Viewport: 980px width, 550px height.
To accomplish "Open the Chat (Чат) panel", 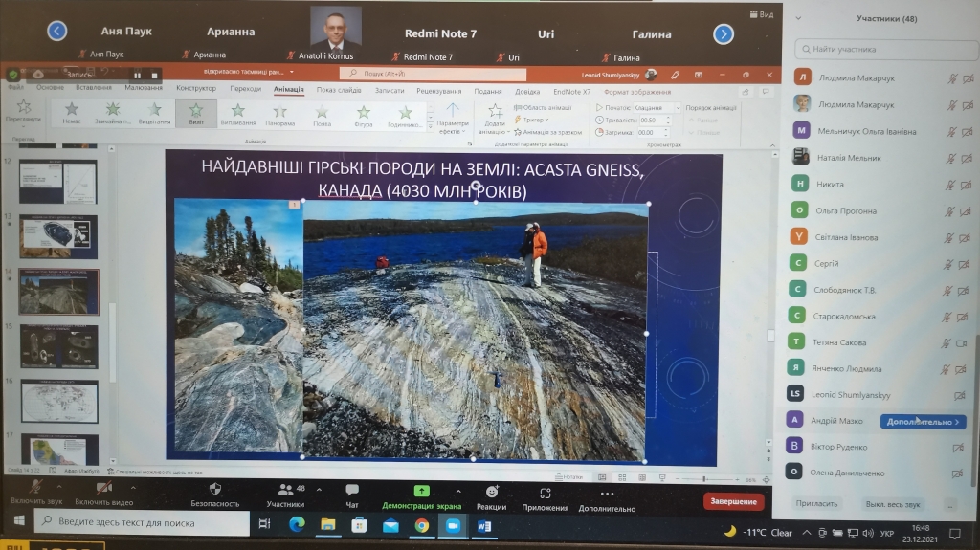I will [352, 491].
